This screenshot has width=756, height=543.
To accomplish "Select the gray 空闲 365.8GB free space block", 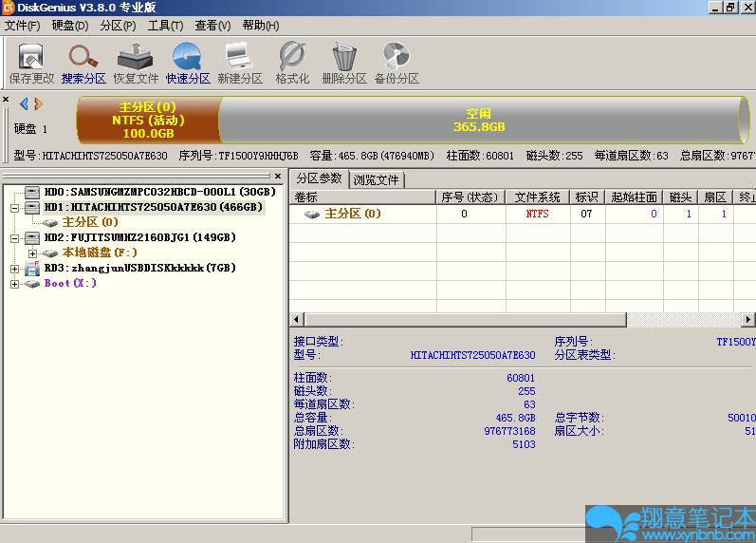I will coord(479,121).
